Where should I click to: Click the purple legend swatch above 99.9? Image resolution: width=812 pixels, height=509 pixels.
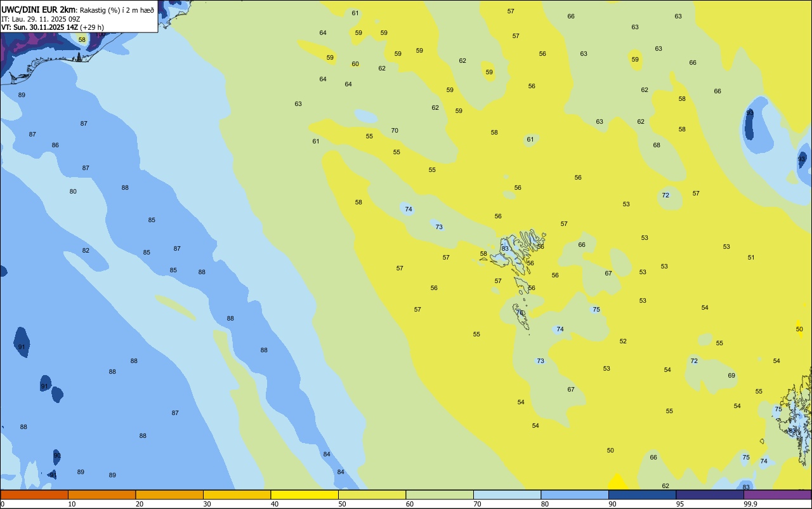(778, 494)
